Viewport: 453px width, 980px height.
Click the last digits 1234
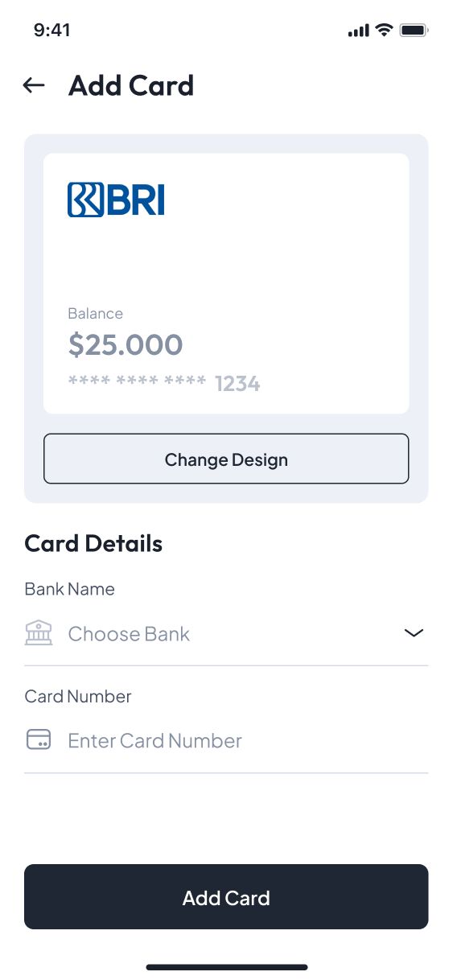pos(237,384)
